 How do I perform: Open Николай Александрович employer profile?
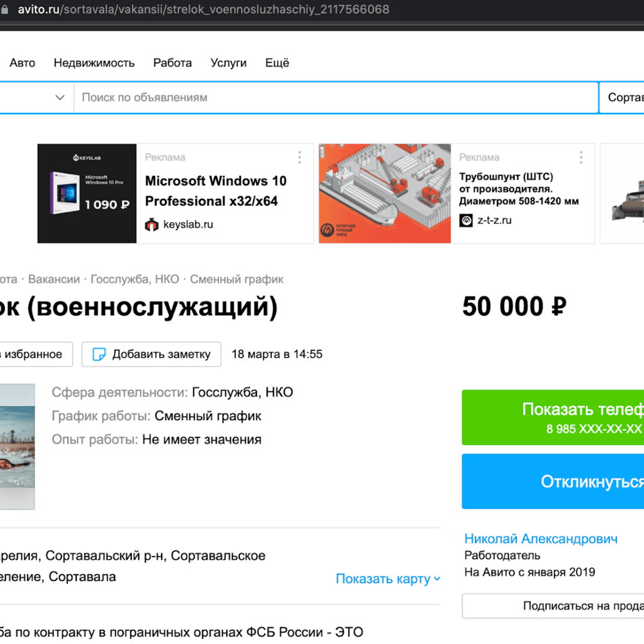pyautogui.click(x=541, y=539)
